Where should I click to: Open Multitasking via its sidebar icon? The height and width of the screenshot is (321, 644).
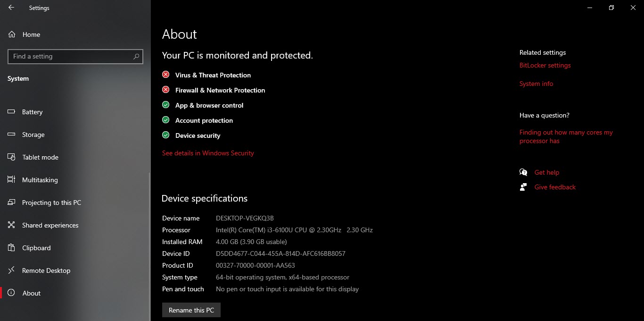12,180
